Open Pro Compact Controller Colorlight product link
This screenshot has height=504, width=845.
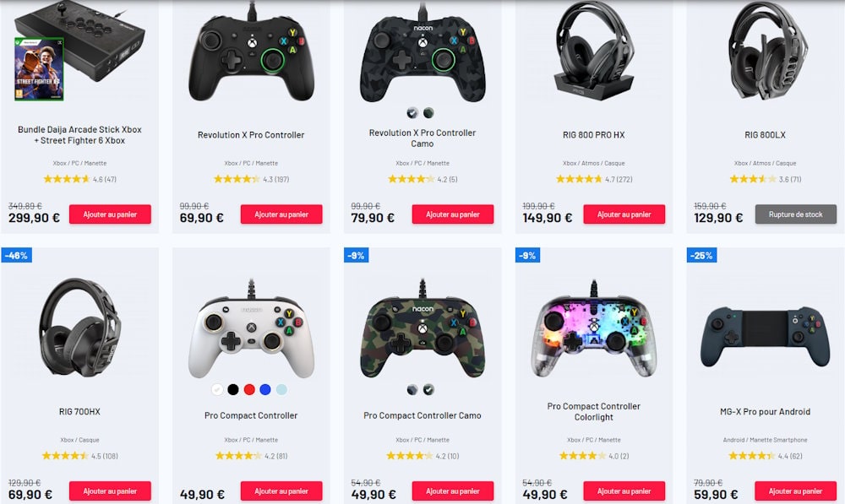coord(594,412)
